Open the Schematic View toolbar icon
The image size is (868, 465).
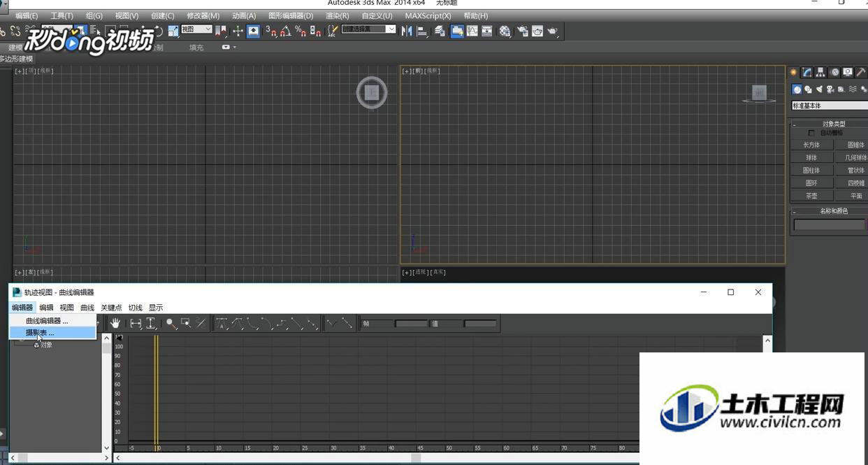(486, 31)
